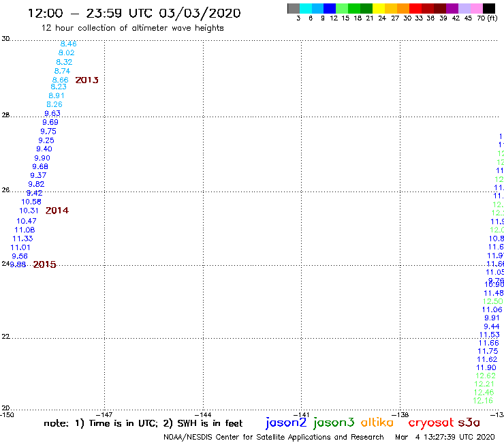This screenshot has width=504, height=443.
Task: Click the 8.32 wave height value
Action: pos(64,62)
